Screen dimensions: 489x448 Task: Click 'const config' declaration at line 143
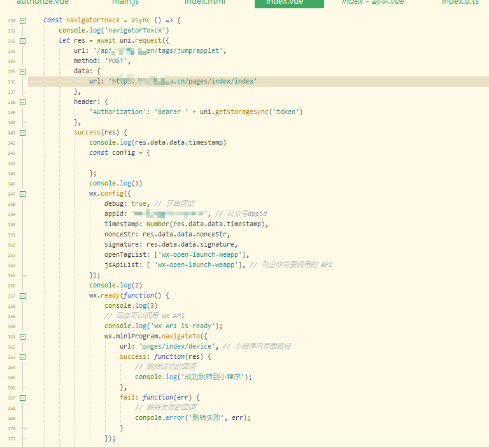[x=112, y=153]
